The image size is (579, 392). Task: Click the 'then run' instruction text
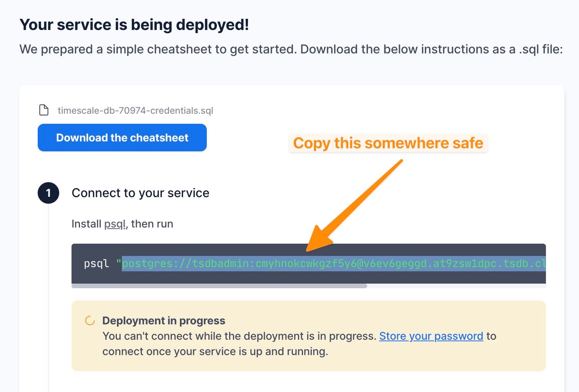pos(152,224)
